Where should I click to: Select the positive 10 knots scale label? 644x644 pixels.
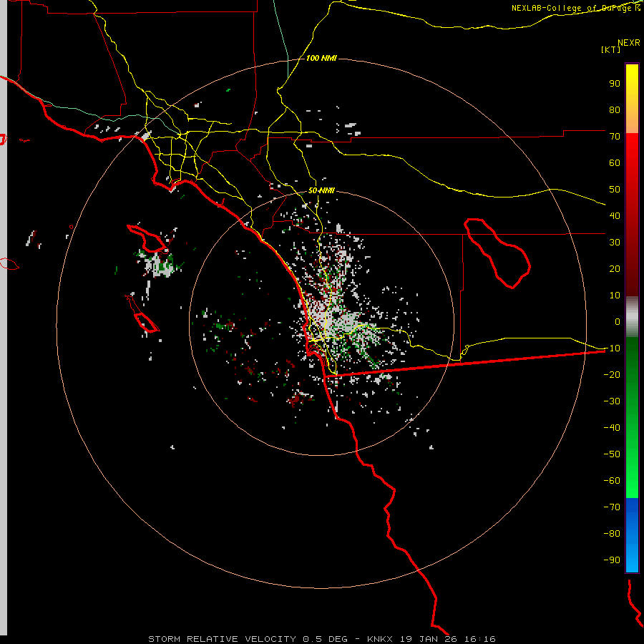click(x=615, y=296)
